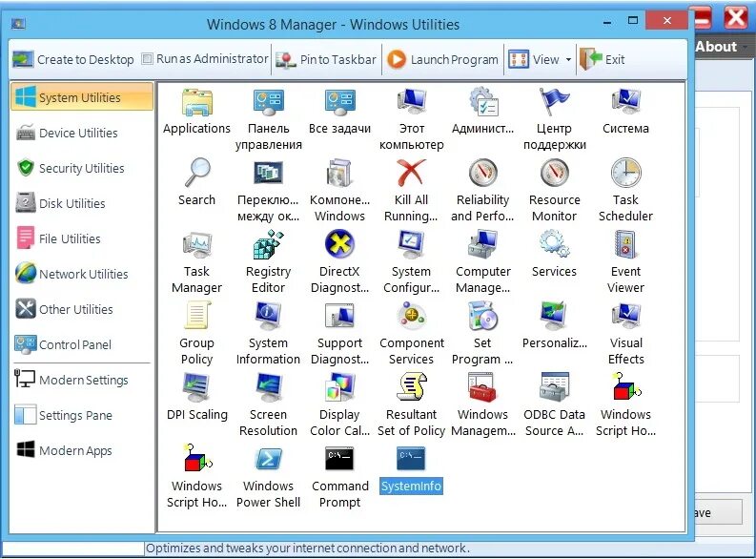Select Set Program Defaults icon
This screenshot has height=559, width=756.
(x=483, y=316)
